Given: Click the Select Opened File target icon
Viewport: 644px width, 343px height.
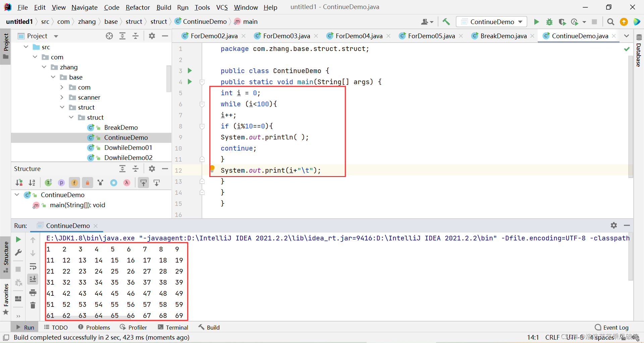Looking at the screenshot, I should click(x=109, y=36).
